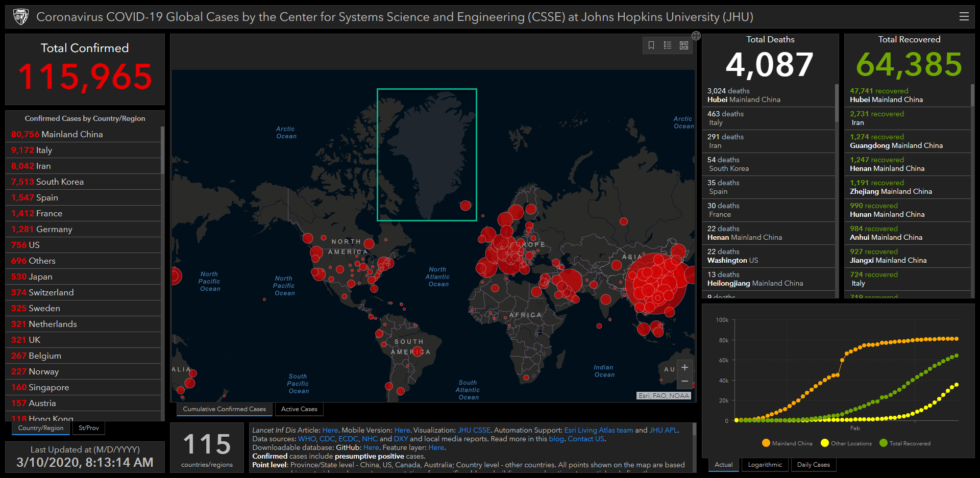Click 3,024 deaths Hubei entry

click(769, 95)
